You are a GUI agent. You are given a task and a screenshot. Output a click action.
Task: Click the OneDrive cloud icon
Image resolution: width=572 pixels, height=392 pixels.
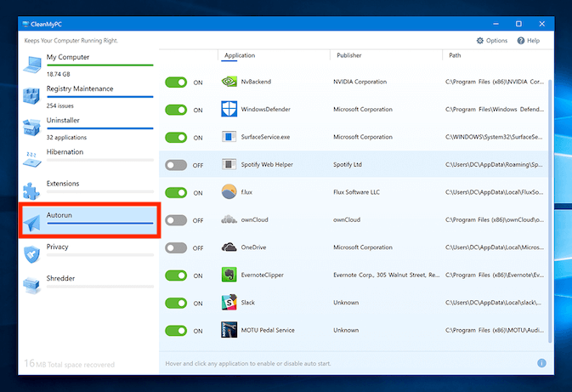coord(229,247)
